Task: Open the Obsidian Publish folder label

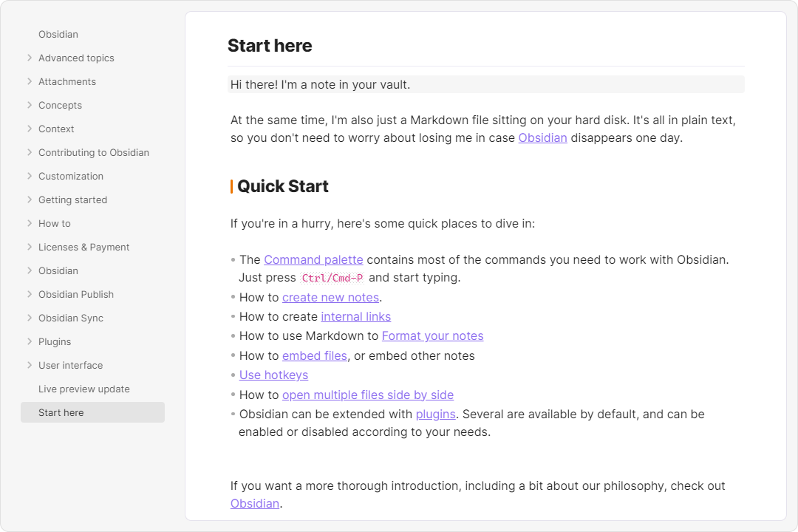Action: point(76,294)
